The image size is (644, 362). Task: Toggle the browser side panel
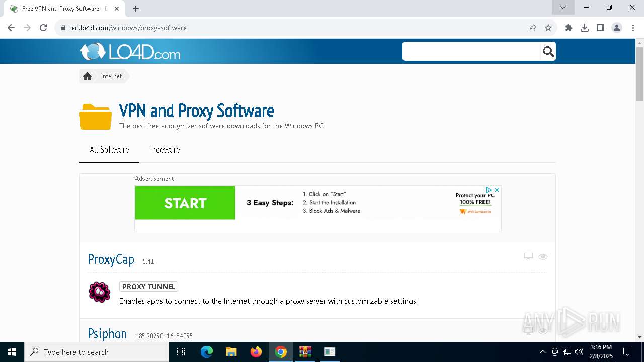coord(601,28)
